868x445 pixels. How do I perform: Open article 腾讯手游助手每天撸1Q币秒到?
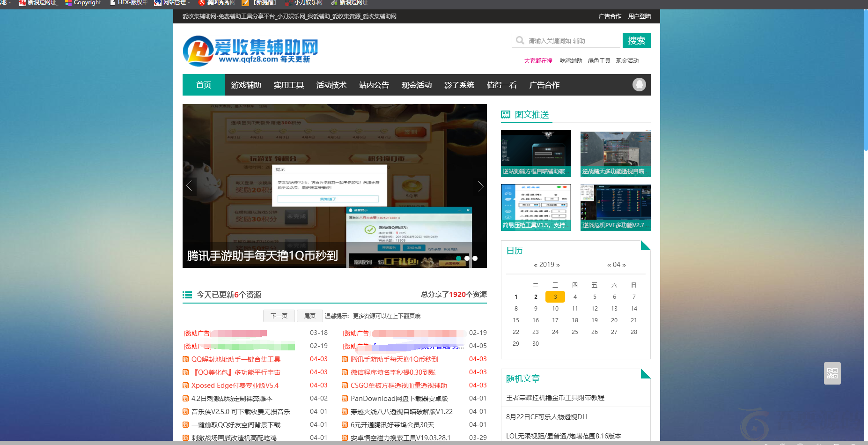click(394, 359)
